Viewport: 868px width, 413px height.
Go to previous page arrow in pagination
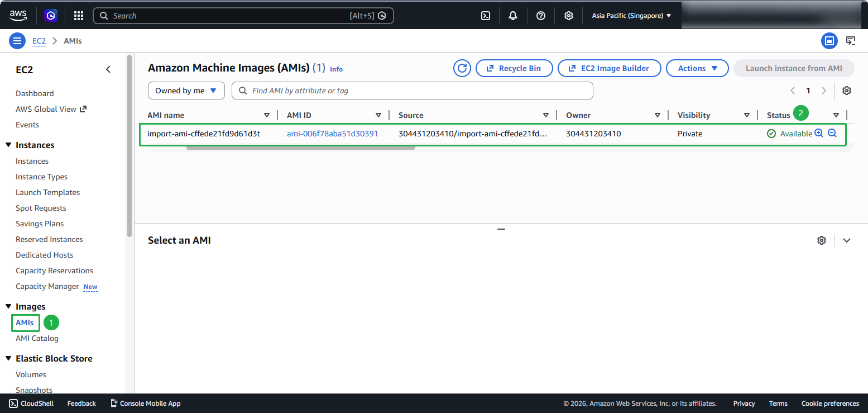tap(793, 91)
